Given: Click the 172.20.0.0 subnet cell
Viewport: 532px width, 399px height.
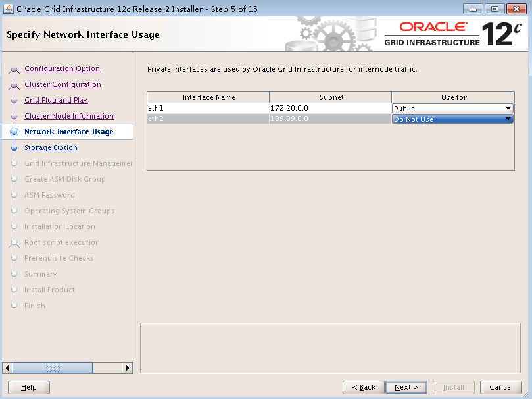Looking at the screenshot, I should [331, 109].
